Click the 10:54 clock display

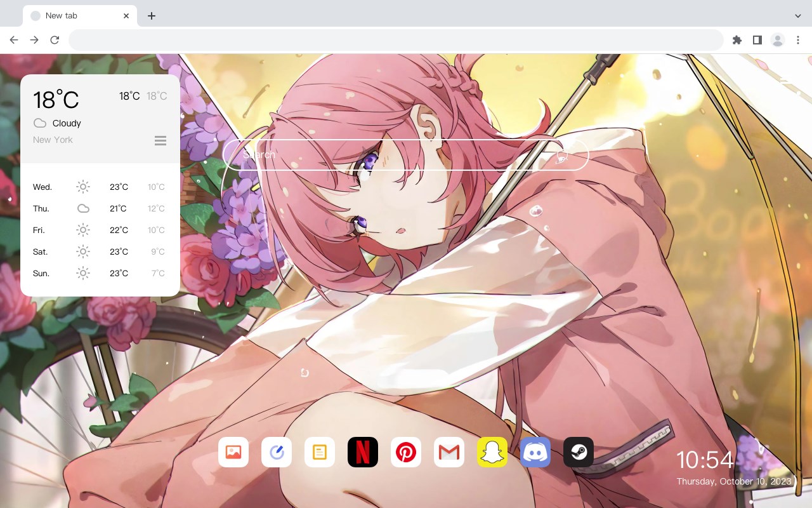click(705, 460)
